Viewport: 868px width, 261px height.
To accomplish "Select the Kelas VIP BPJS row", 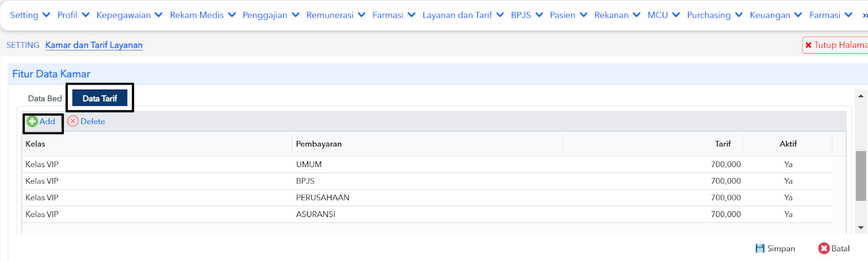I will coord(429,181).
